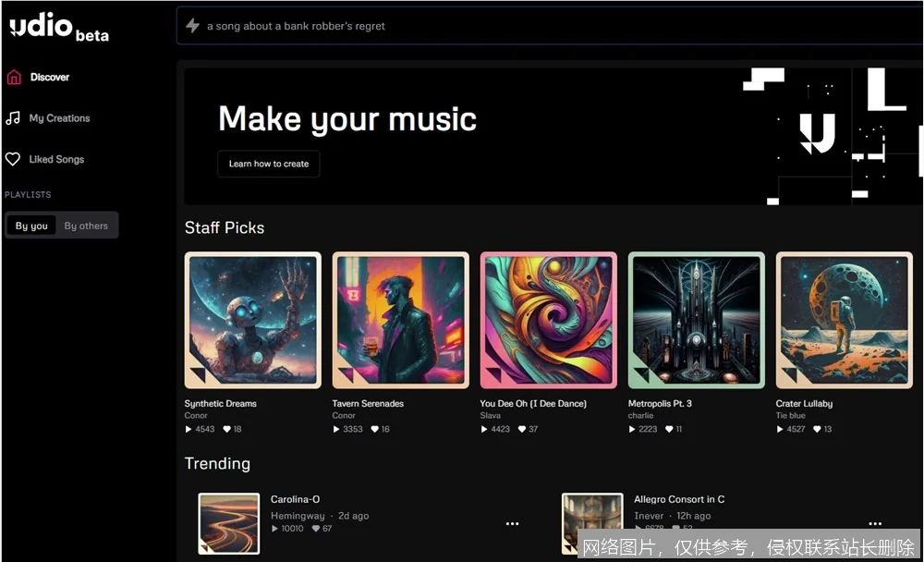Image resolution: width=924 pixels, height=562 pixels.
Task: Click heart icon under Synthetic Dreams
Action: click(226, 429)
